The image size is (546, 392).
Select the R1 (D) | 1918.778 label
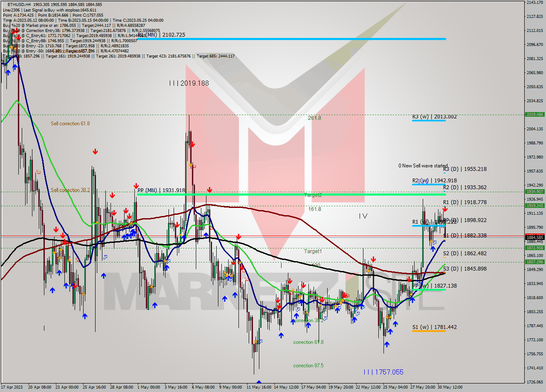pos(465,202)
